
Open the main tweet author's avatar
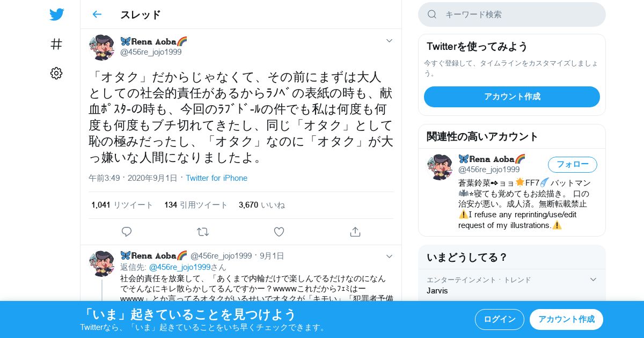coord(102,47)
